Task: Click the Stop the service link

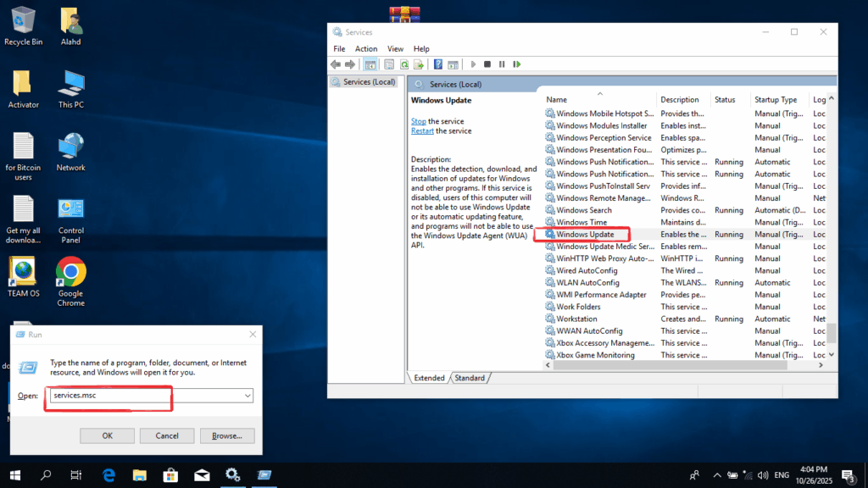Action: 419,122
